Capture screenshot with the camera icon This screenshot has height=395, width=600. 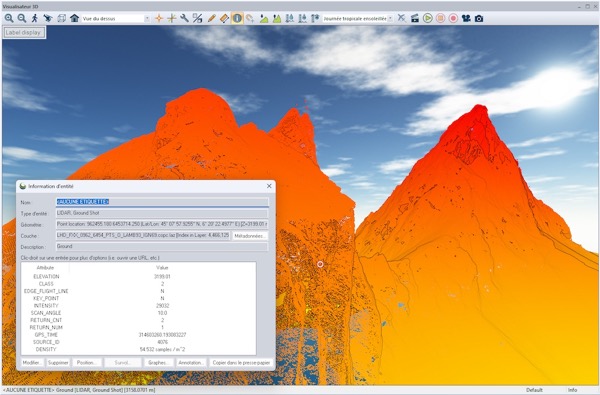point(479,18)
